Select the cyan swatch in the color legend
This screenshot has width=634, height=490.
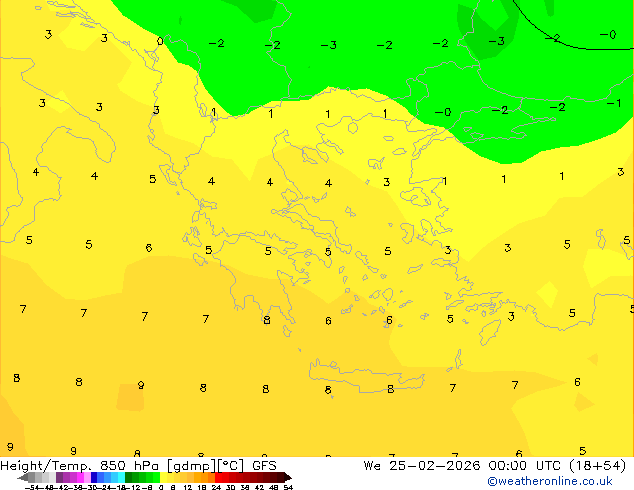(x=121, y=477)
